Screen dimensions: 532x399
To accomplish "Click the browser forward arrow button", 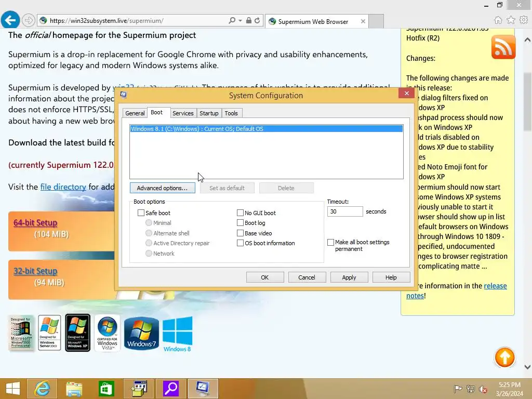I will tap(29, 20).
